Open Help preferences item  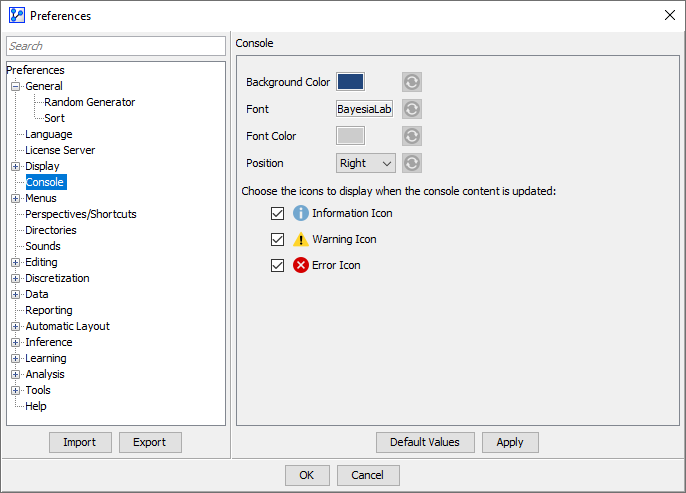click(x=36, y=406)
